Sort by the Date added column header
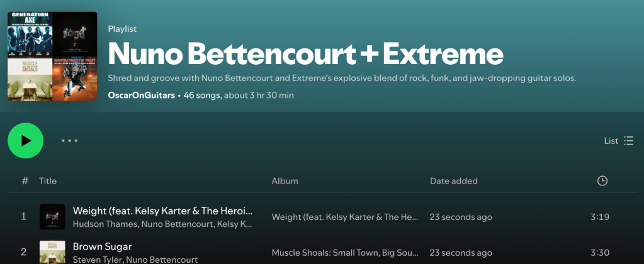This screenshot has height=264, width=644. click(x=453, y=181)
